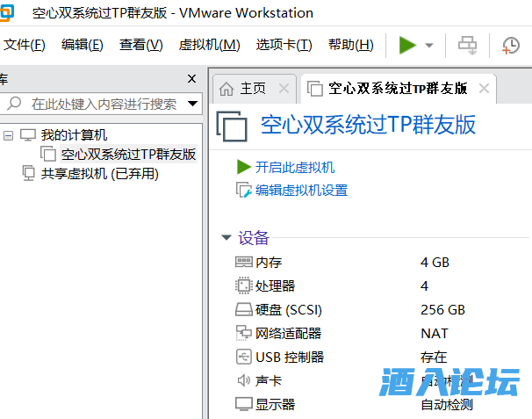Click the send Ctrl+Alt+Del toolbar icon
The height and width of the screenshot is (419, 532).
pos(467,46)
